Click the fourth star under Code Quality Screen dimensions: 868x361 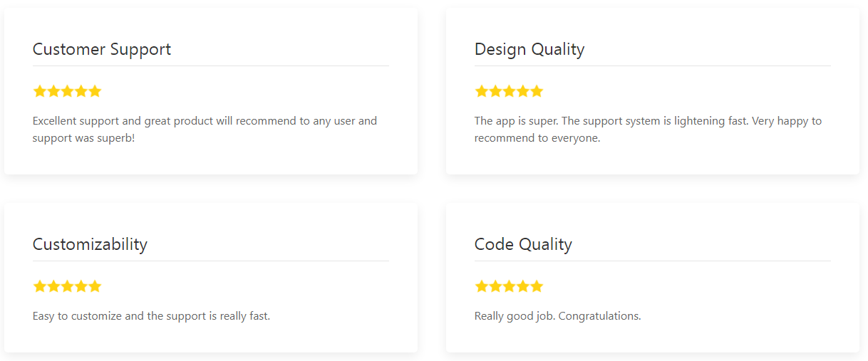point(523,286)
